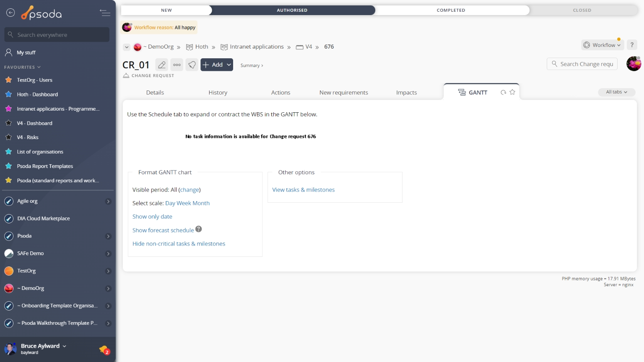Click the tag icon next to CR_01
This screenshot has height=362, width=644.
[x=192, y=65]
